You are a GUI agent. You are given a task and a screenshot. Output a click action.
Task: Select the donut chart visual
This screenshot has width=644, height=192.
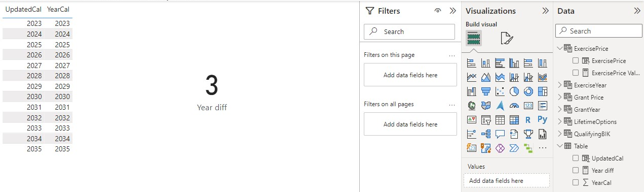(x=528, y=92)
